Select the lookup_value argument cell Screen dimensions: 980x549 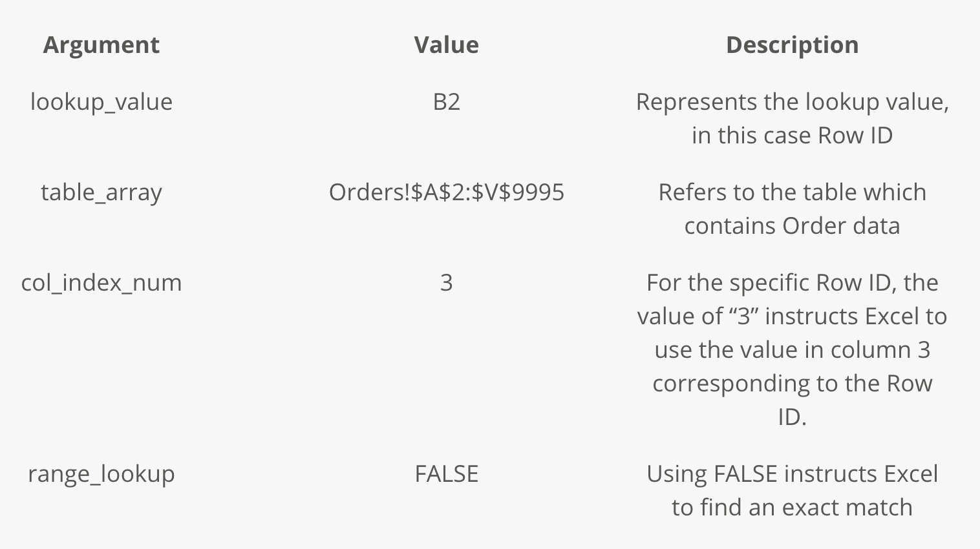pyautogui.click(x=101, y=102)
